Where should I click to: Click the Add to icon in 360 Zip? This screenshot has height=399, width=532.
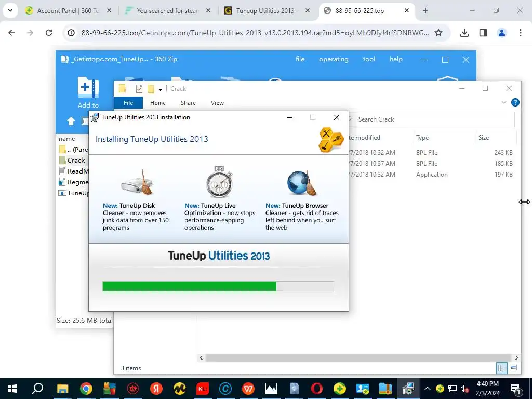[88, 87]
